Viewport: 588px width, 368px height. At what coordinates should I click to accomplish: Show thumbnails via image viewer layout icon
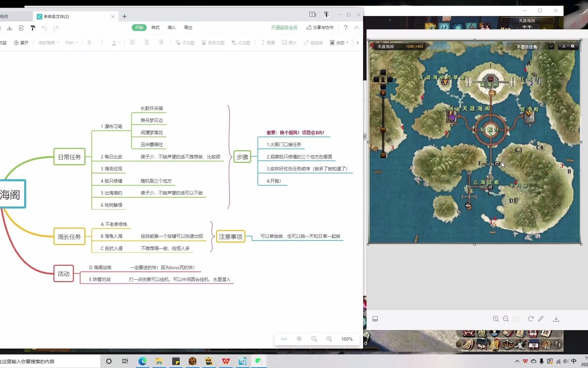[375, 319]
